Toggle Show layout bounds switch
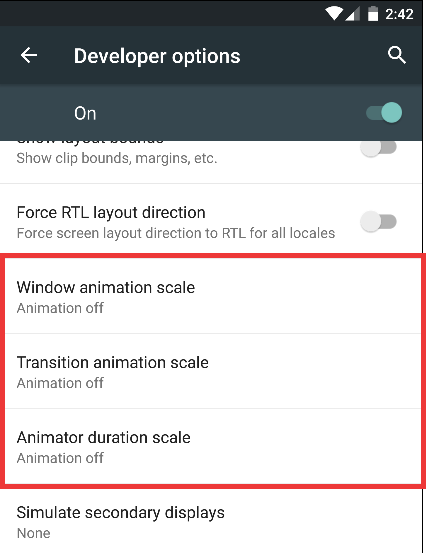 pos(378,147)
